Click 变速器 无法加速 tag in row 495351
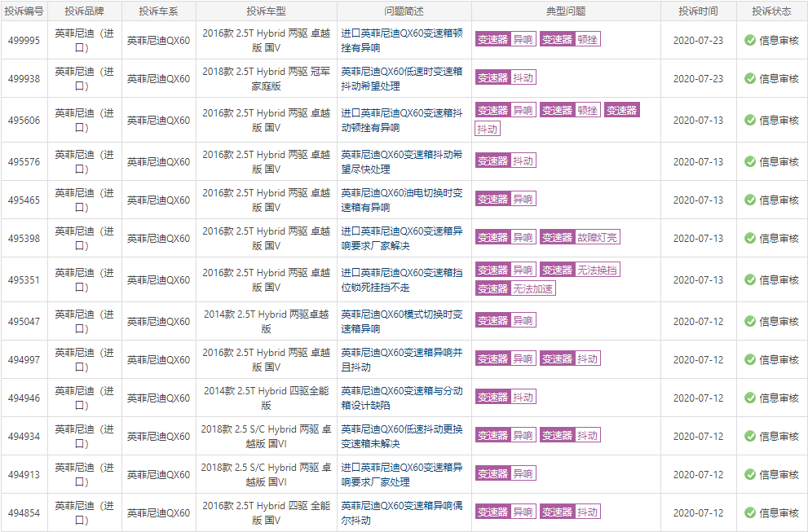 515,288
